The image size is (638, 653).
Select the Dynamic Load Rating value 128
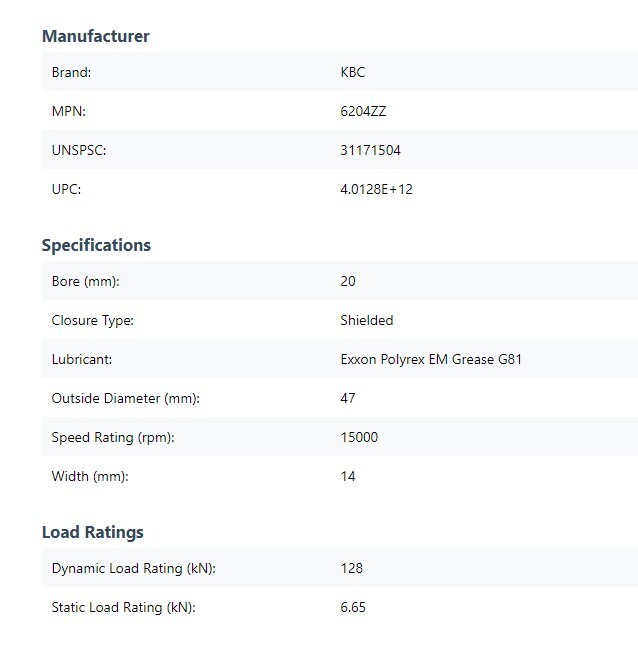[351, 568]
